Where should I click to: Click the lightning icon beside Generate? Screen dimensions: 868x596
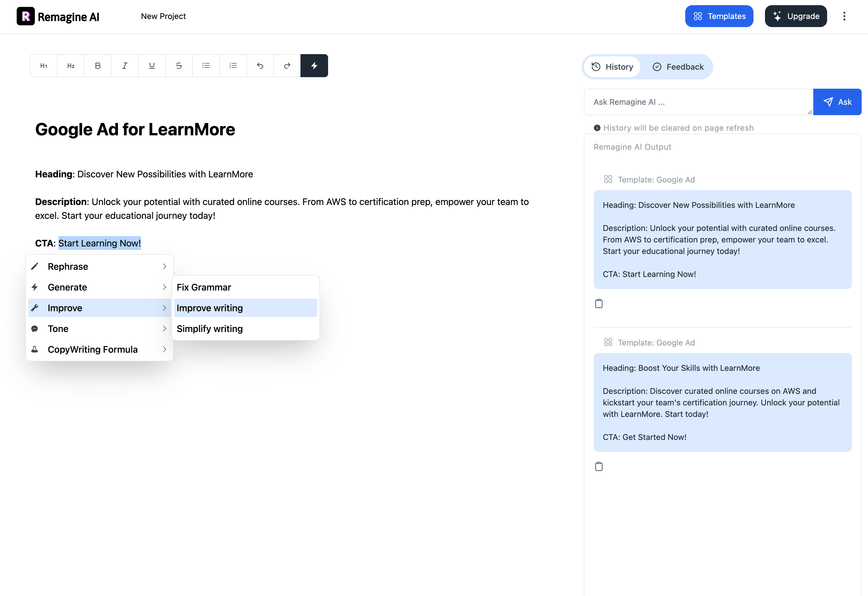click(x=35, y=287)
